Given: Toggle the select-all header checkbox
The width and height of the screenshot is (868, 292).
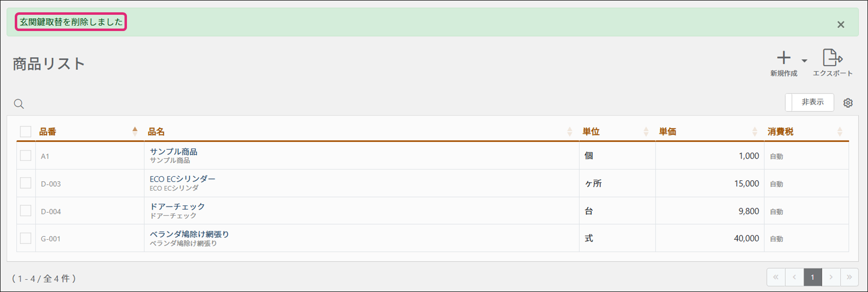Looking at the screenshot, I should point(26,131).
